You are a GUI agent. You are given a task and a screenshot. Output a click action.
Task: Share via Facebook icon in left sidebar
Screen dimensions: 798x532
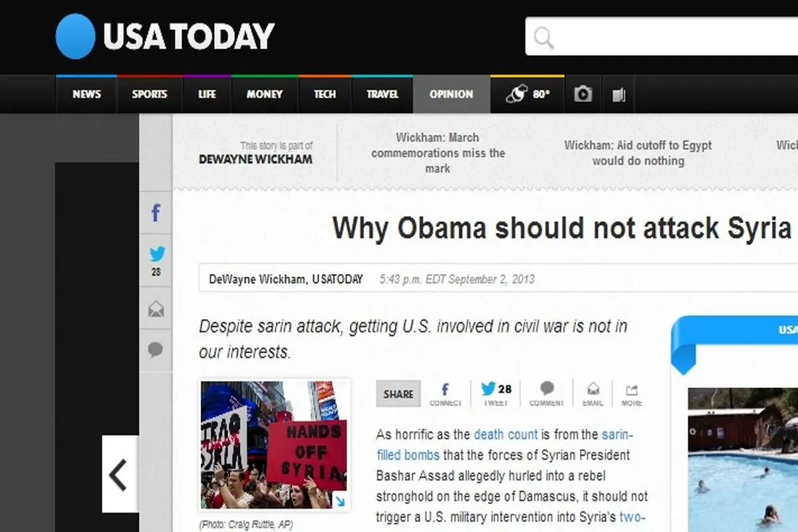(x=156, y=213)
